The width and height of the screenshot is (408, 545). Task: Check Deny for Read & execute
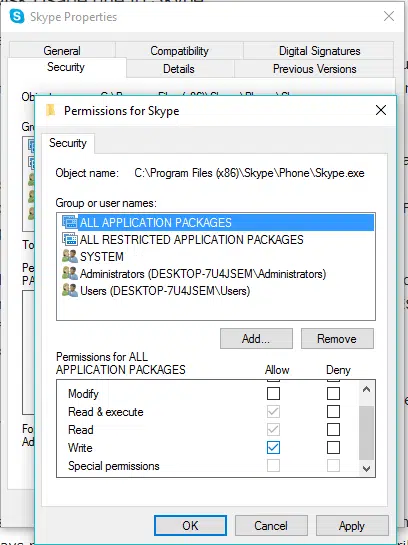(333, 412)
